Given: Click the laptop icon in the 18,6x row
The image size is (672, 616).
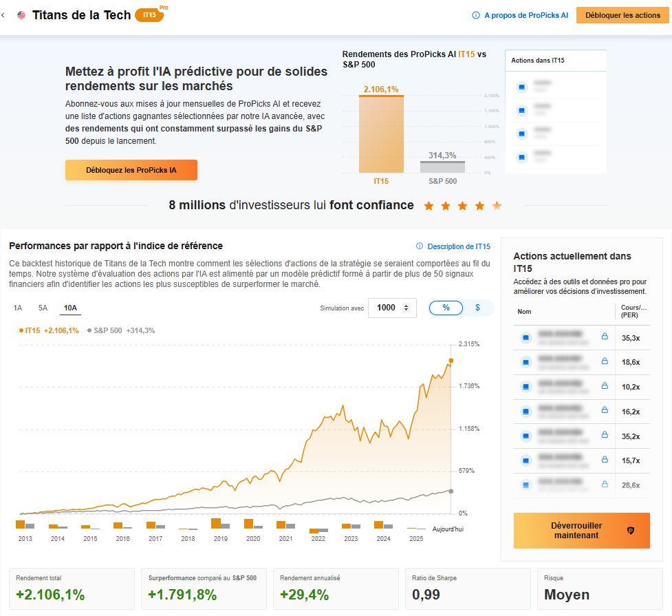Looking at the screenshot, I should click(525, 362).
